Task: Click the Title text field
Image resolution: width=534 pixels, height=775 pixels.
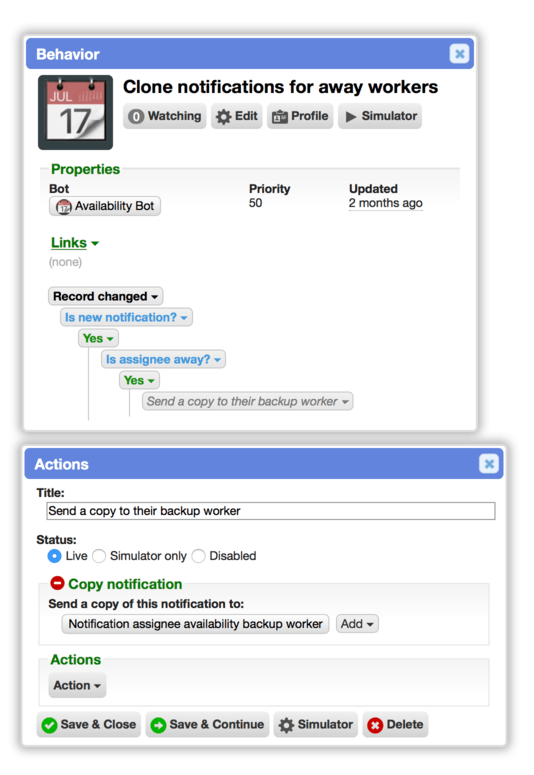Action: (270, 511)
